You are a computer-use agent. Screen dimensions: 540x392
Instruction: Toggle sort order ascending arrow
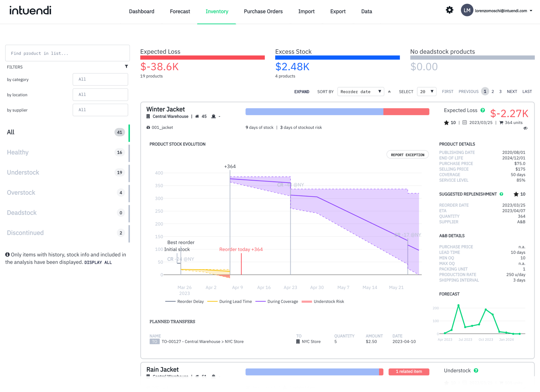tap(389, 91)
